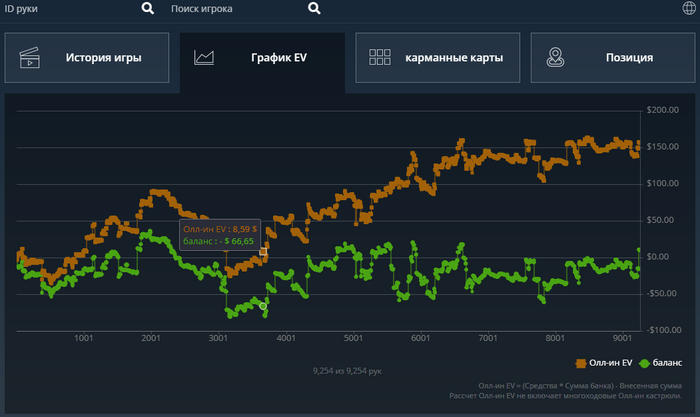Toggle the баланс legend series
The width and height of the screenshot is (700, 417).
(667, 363)
